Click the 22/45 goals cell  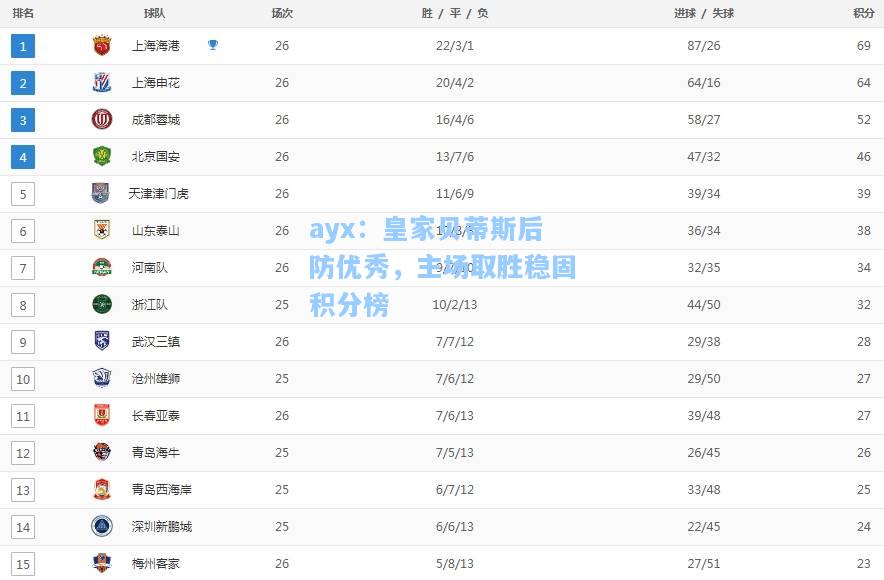pos(704,526)
